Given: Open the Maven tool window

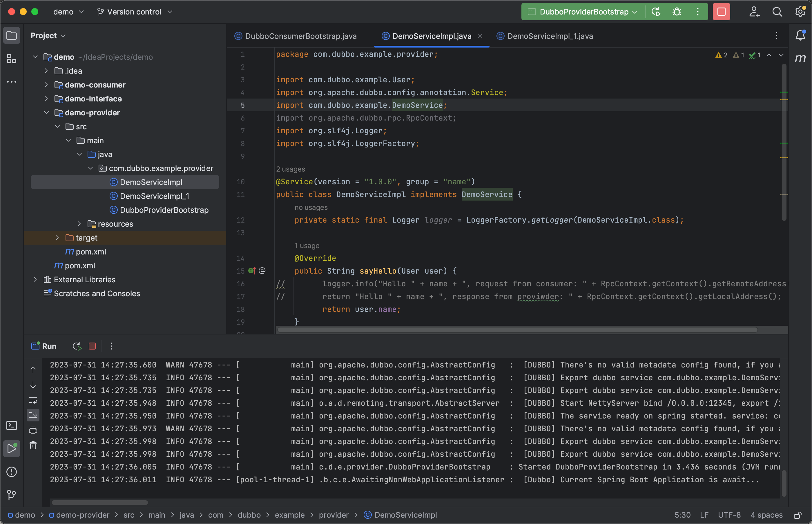Looking at the screenshot, I should [x=800, y=58].
